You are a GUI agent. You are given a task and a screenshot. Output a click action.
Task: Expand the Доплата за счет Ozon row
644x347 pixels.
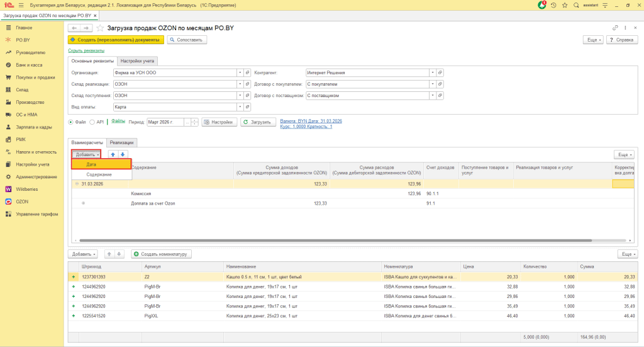coord(84,203)
